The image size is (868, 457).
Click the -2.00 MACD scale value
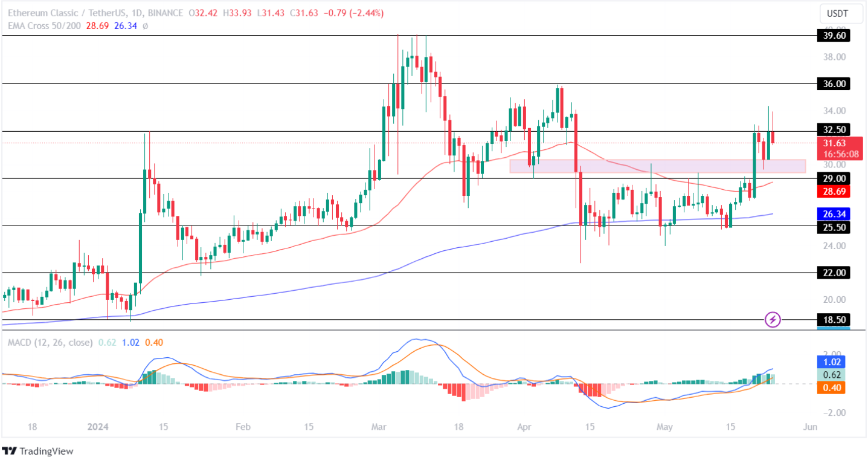point(834,413)
